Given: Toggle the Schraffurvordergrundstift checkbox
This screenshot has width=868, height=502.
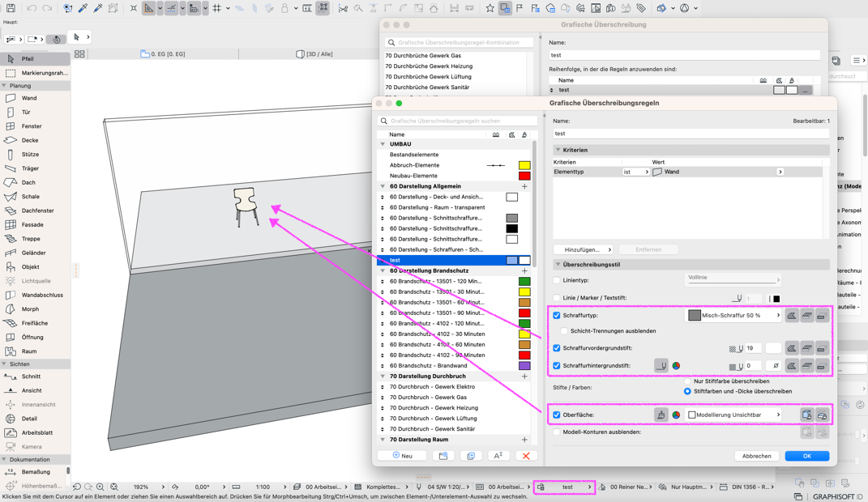Looking at the screenshot, I should coord(557,348).
